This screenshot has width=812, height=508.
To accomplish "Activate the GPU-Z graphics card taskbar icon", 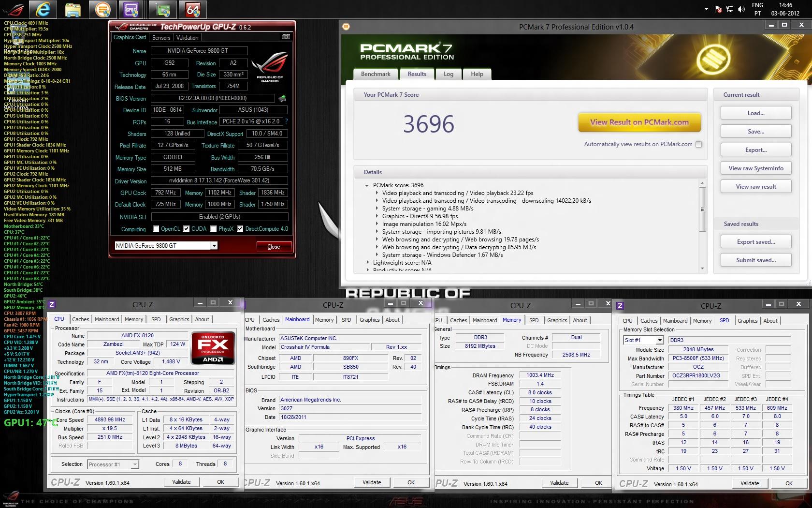I will (x=163, y=9).
